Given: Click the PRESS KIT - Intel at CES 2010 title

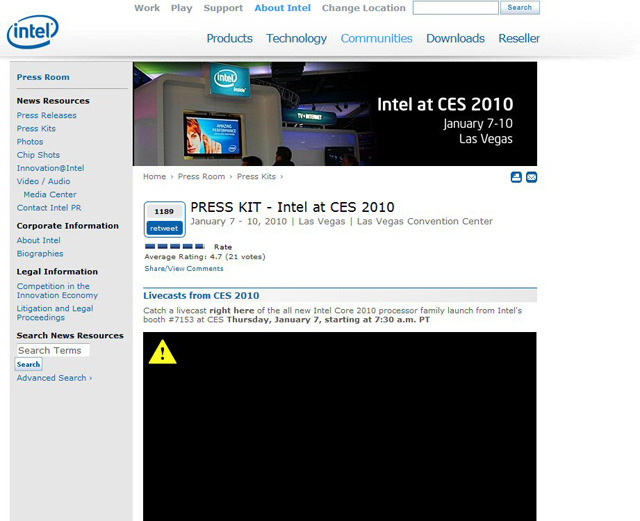Looking at the screenshot, I should [x=292, y=207].
